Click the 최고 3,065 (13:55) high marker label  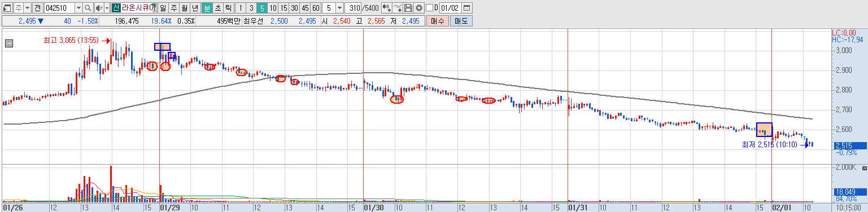click(71, 41)
